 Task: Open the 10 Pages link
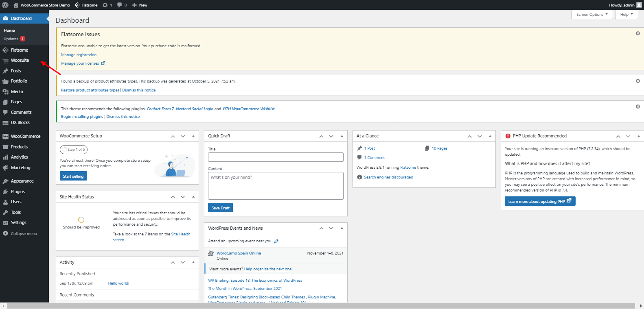click(440, 148)
